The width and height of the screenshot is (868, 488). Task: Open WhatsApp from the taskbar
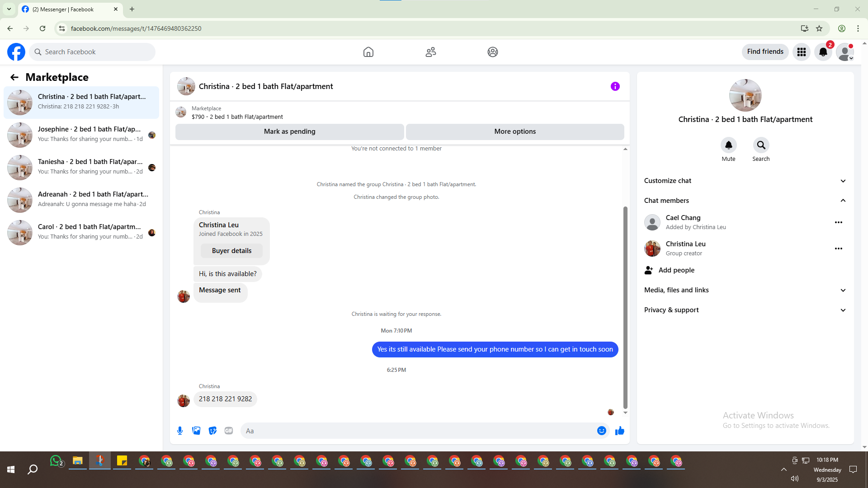click(x=56, y=461)
